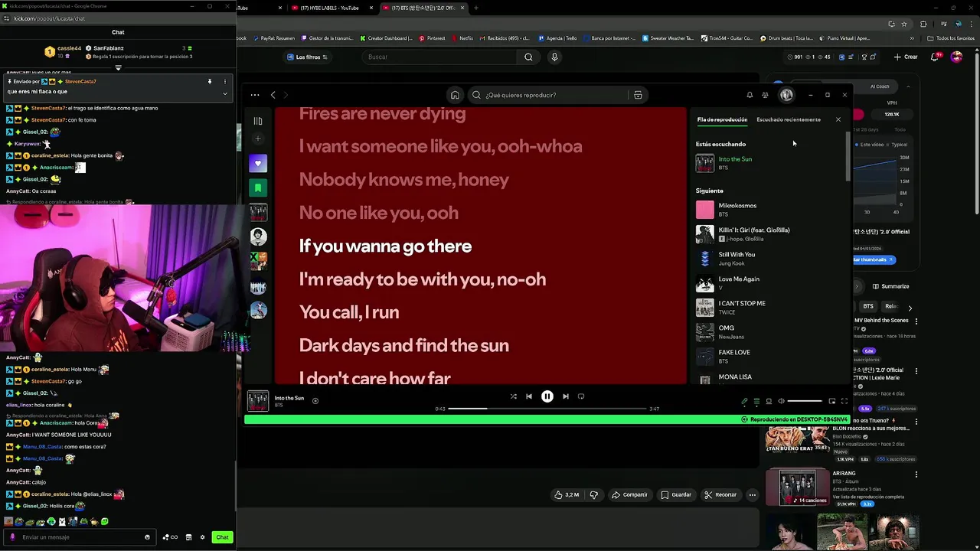
Task: Adjust the Spotify volume slider
Action: coord(805,401)
